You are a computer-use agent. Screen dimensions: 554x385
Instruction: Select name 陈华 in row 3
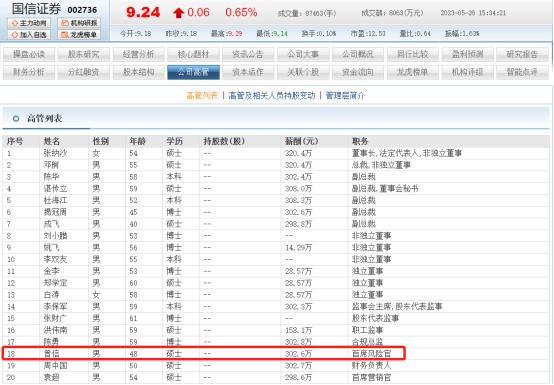click(x=51, y=177)
